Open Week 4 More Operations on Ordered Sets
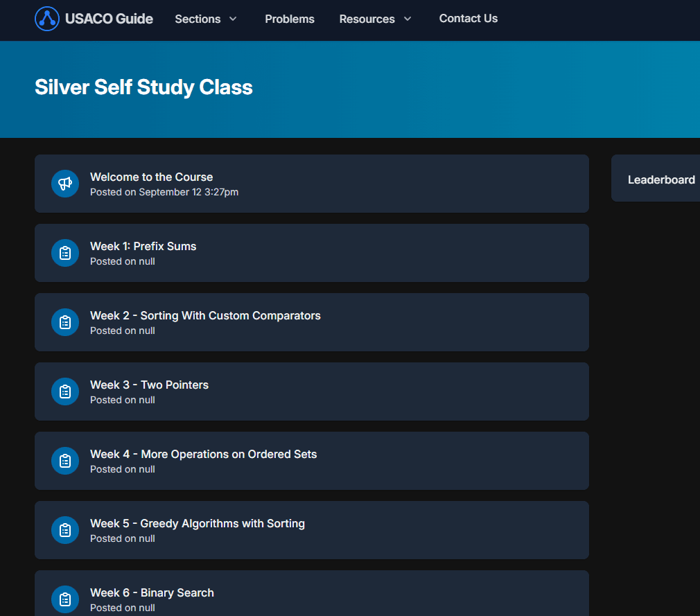The height and width of the screenshot is (616, 700). [x=203, y=454]
